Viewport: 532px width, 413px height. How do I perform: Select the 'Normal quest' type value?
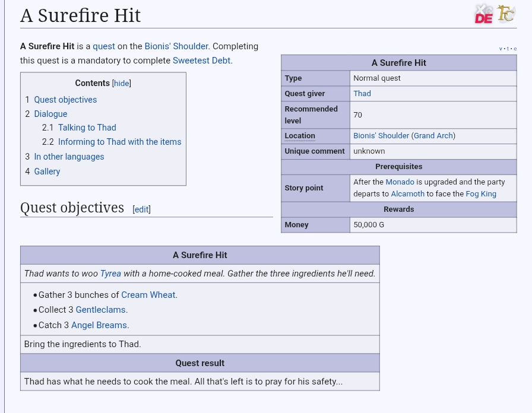tap(377, 78)
